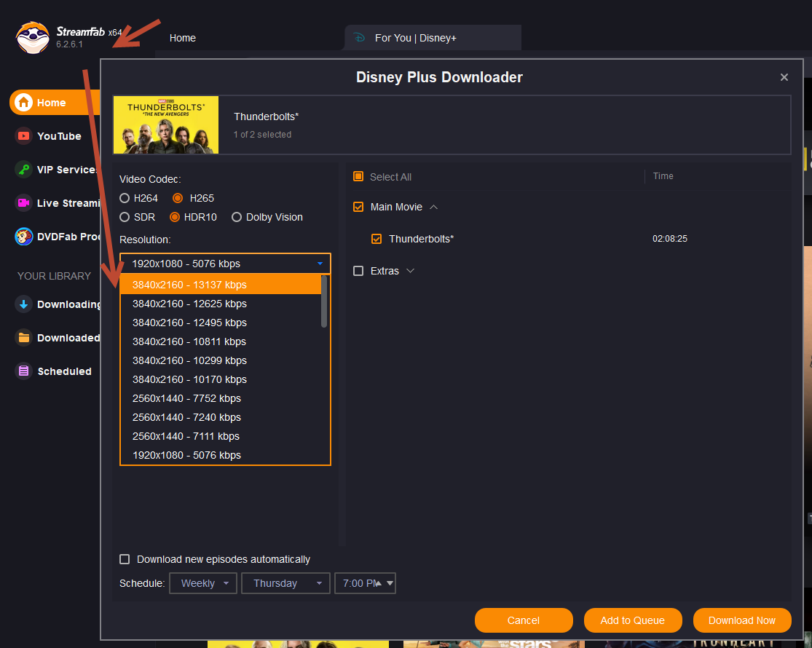This screenshot has height=648, width=812.
Task: Click the DVDFab Products icon
Action: [24, 237]
